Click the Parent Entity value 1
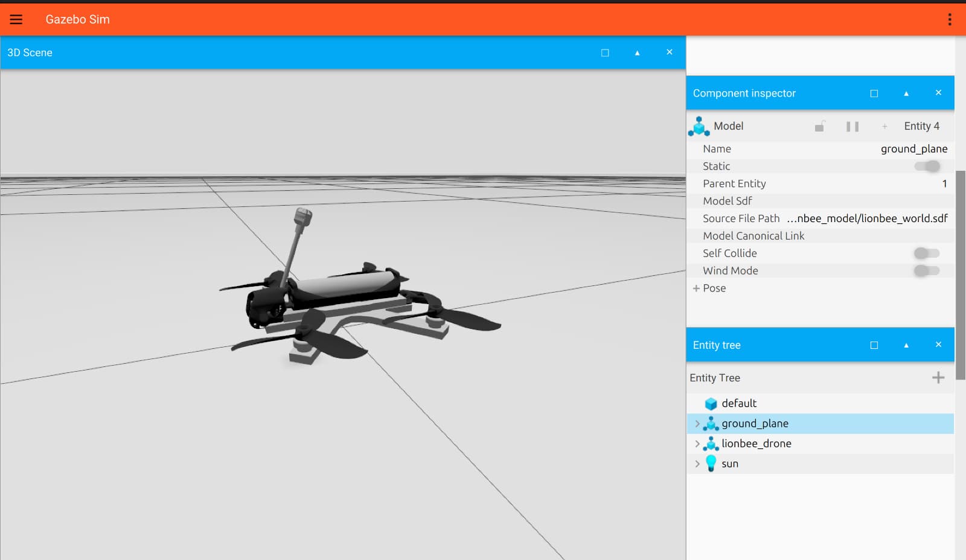Image resolution: width=966 pixels, height=560 pixels. (945, 183)
